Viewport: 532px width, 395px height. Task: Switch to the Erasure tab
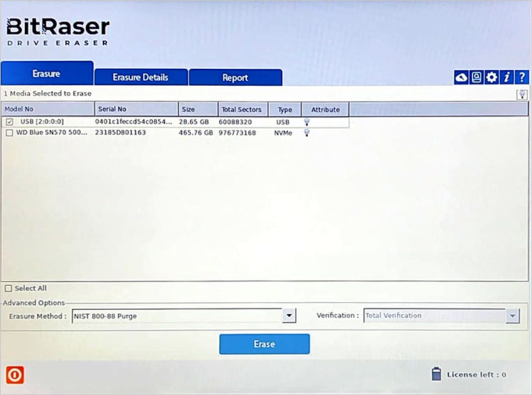point(47,74)
